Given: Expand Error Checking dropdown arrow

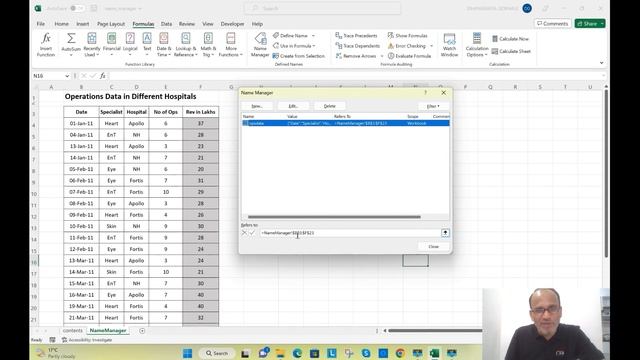Looking at the screenshot, I should tap(431, 46).
